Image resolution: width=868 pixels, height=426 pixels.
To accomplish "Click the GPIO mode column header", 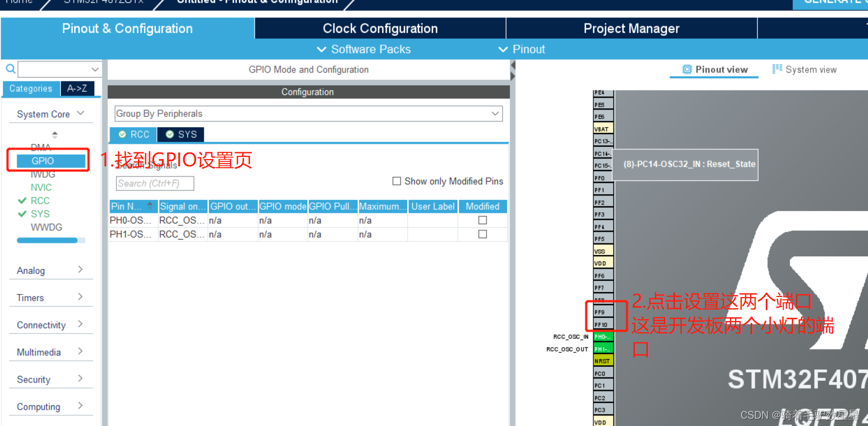I will point(283,206).
